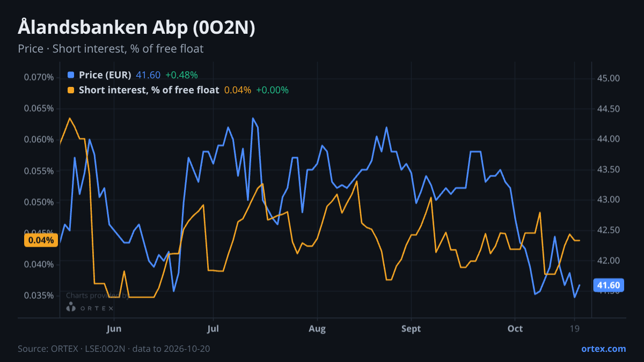The width and height of the screenshot is (644, 362).
Task: Click the 0.055% left axis label
Action: pyautogui.click(x=39, y=171)
